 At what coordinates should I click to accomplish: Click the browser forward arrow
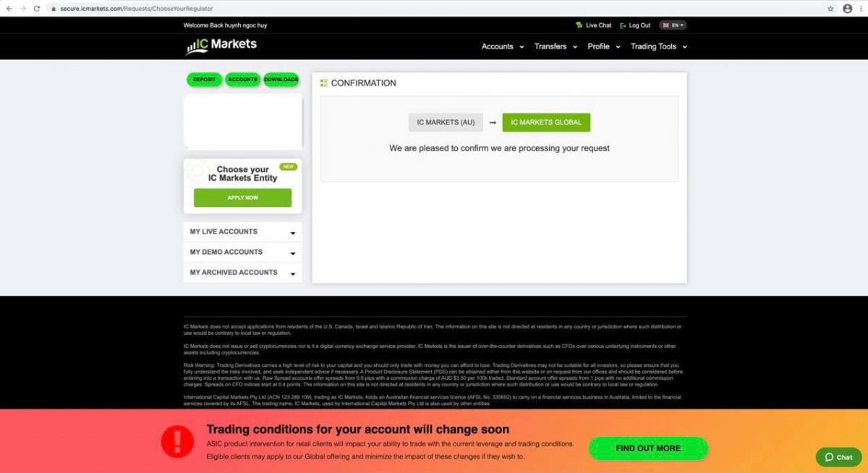point(23,9)
